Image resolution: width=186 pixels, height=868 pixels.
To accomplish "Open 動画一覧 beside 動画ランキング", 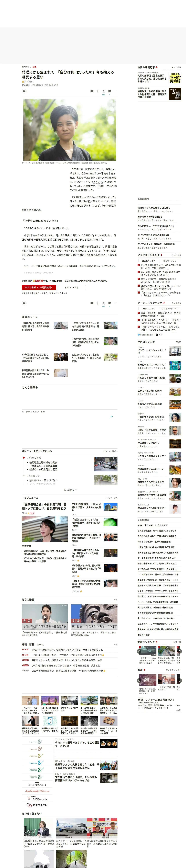I will (177, 642).
